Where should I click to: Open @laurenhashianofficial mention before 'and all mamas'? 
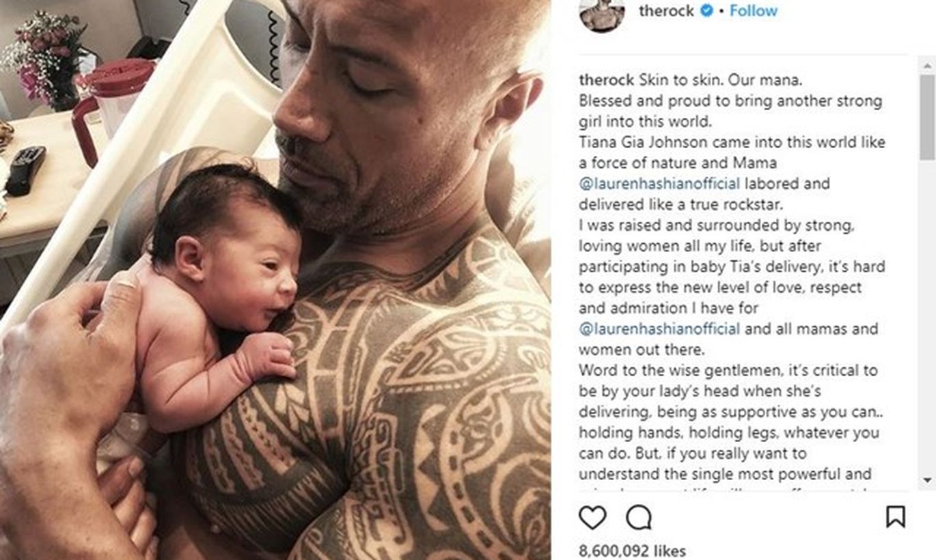(x=659, y=329)
